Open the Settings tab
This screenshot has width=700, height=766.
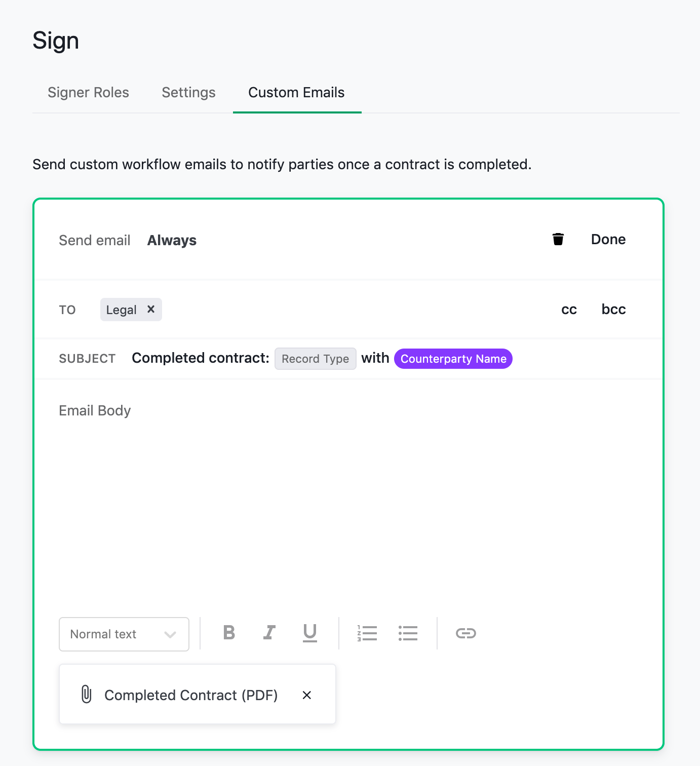coord(188,92)
